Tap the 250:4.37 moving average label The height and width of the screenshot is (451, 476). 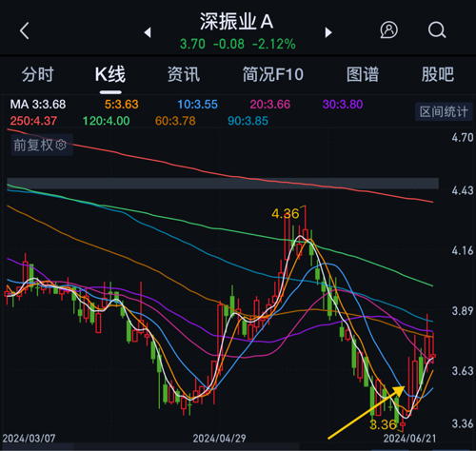point(33,121)
